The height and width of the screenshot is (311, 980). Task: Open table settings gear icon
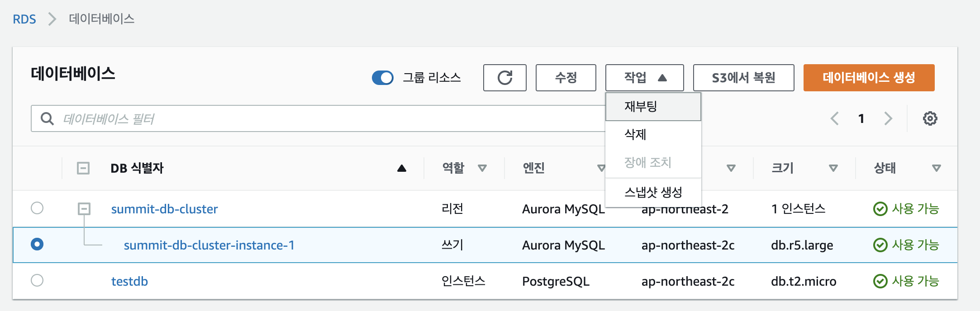(x=930, y=119)
